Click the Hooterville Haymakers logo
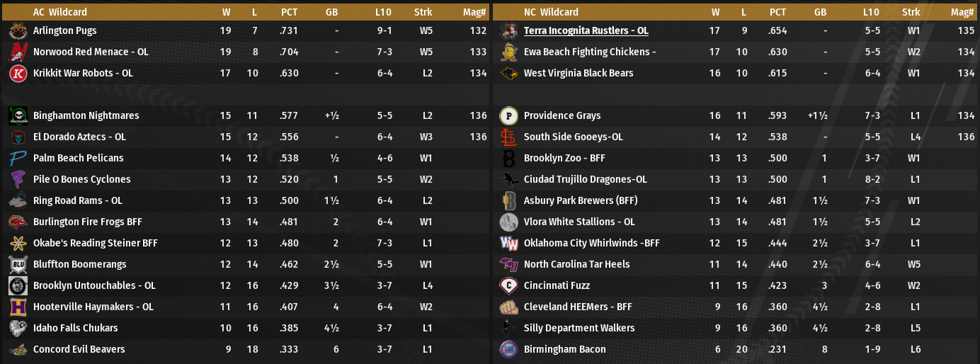 pyautogui.click(x=18, y=307)
